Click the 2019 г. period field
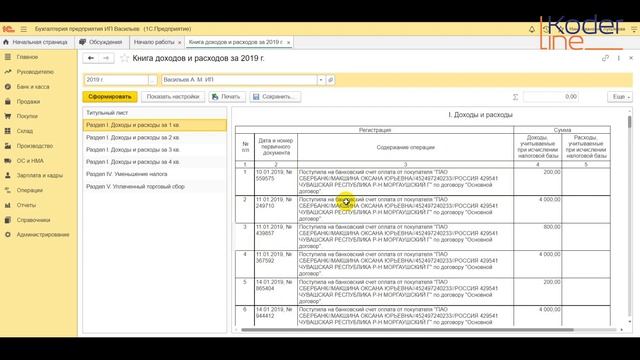The image size is (640, 360). (x=116, y=80)
